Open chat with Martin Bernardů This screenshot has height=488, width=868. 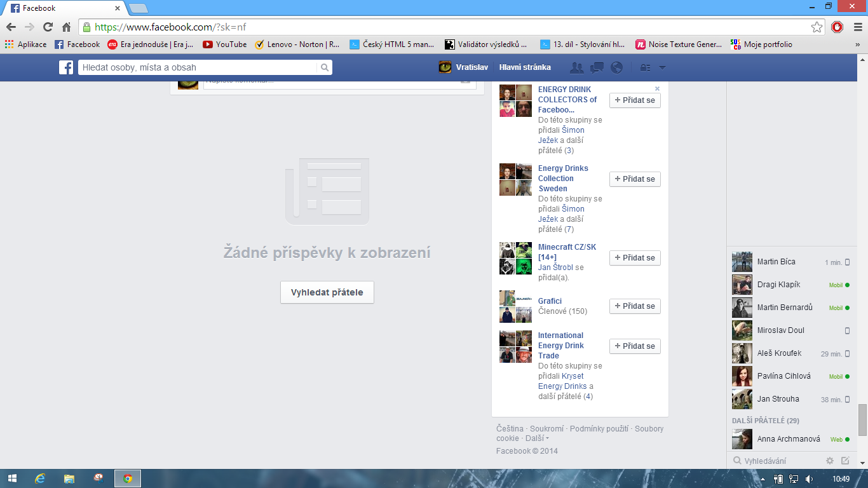click(x=792, y=308)
